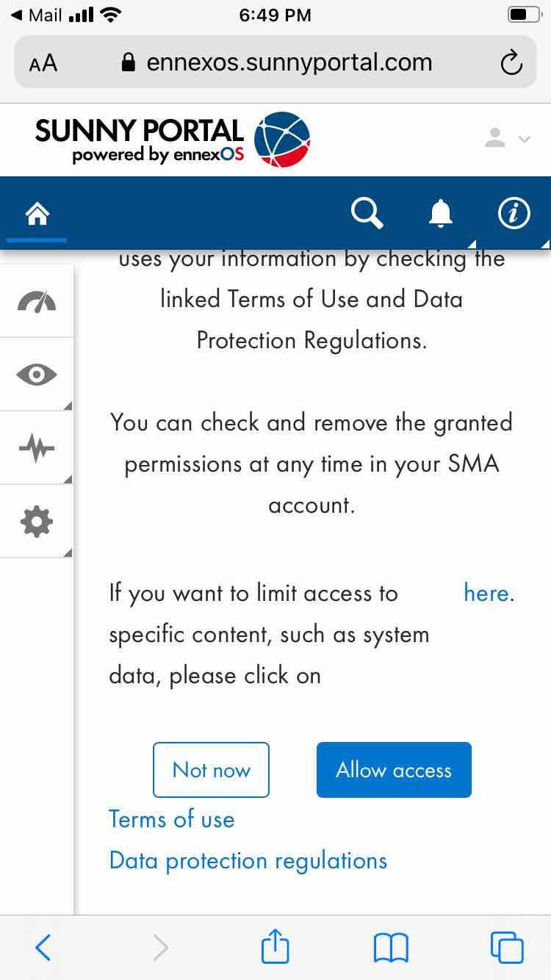Open the Home tab in the navigation bar
The width and height of the screenshot is (551, 980).
[36, 212]
